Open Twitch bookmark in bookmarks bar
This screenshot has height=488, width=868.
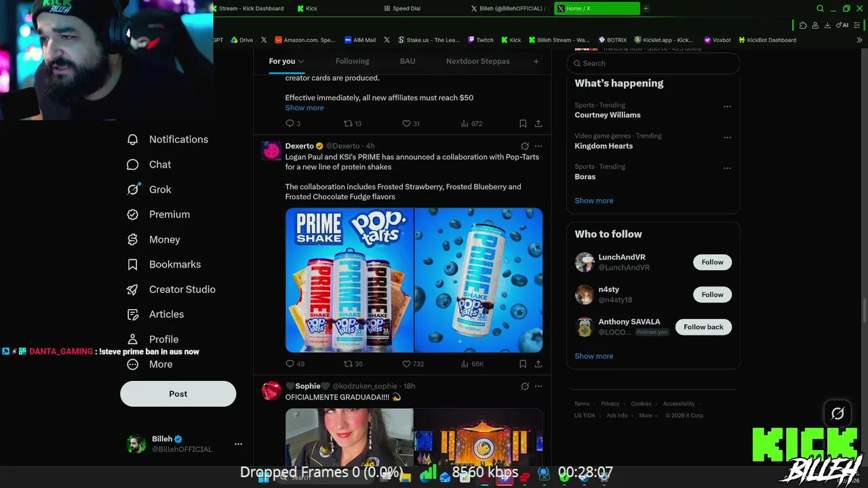480,40
